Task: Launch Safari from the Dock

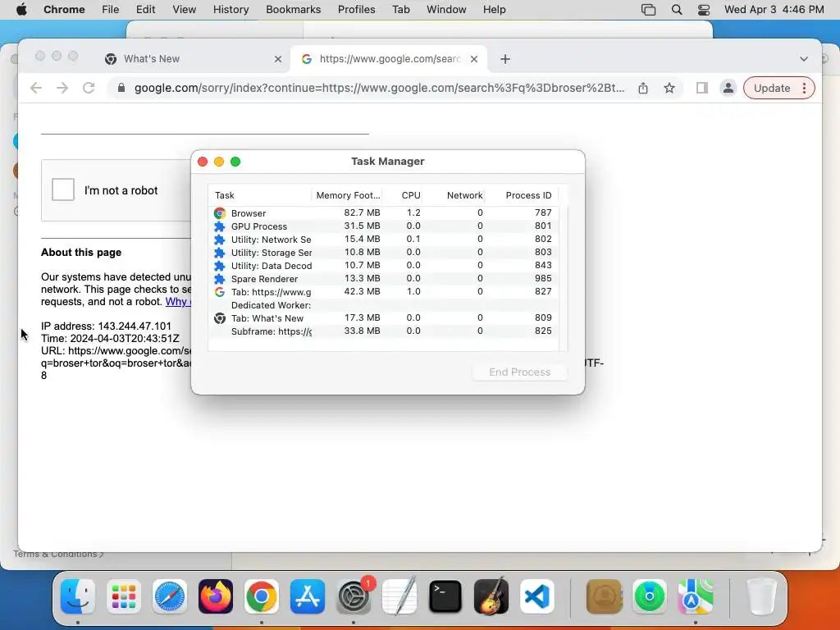Action: coord(170,596)
